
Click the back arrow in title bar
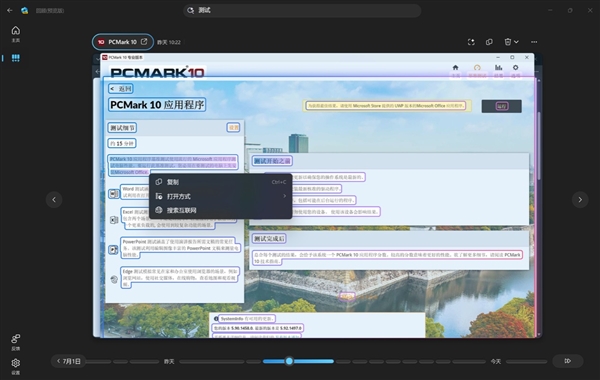coord(10,10)
